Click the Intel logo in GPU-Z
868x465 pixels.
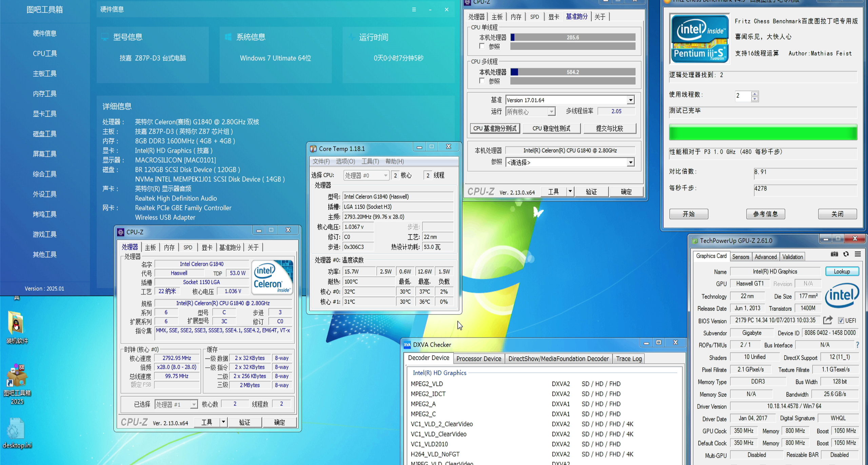click(x=842, y=295)
